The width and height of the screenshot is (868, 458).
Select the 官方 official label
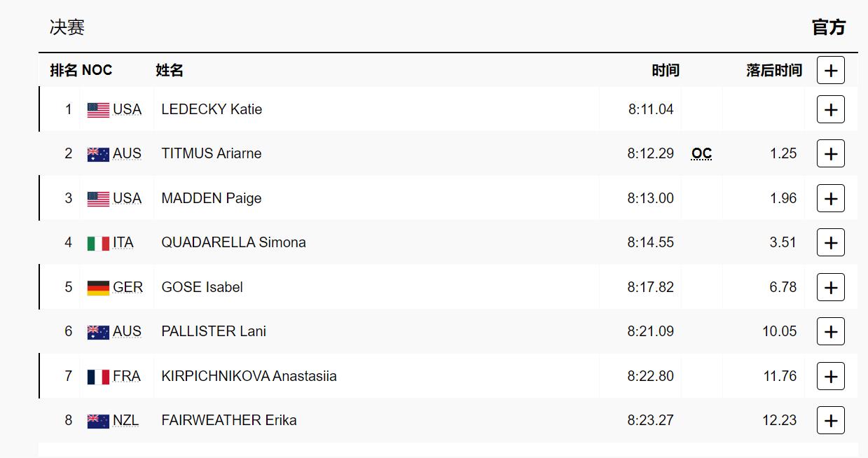click(829, 27)
